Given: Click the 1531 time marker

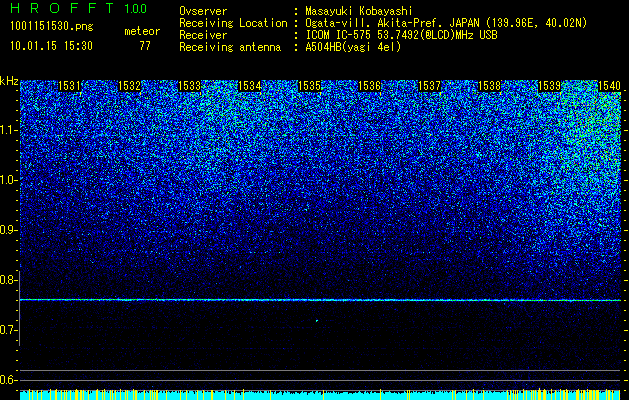Looking at the screenshot, I should click(69, 86).
